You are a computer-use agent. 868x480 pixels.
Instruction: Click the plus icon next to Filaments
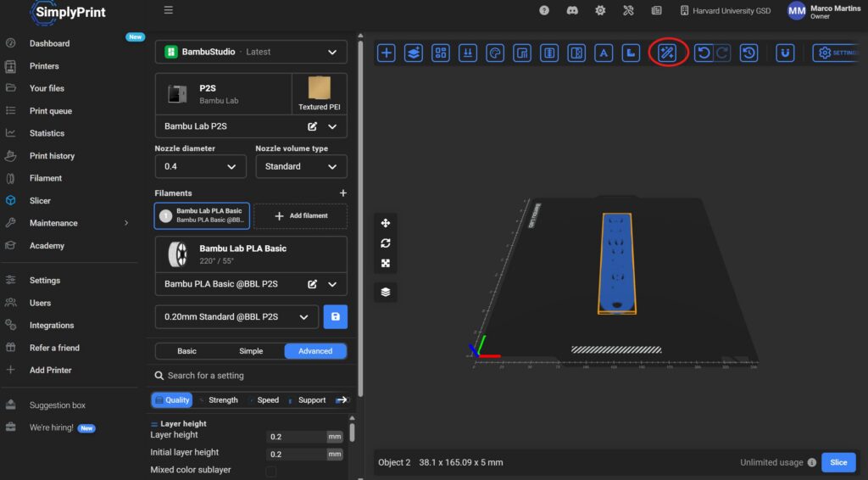click(x=342, y=193)
